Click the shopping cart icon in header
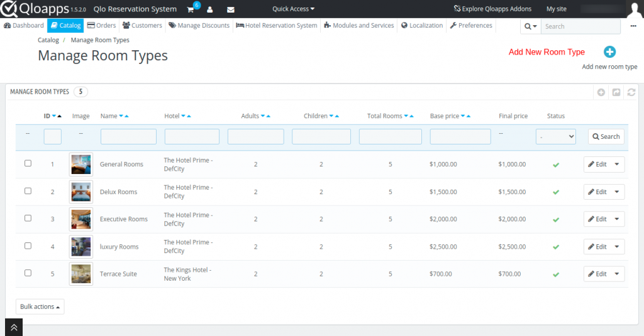 coord(191,9)
